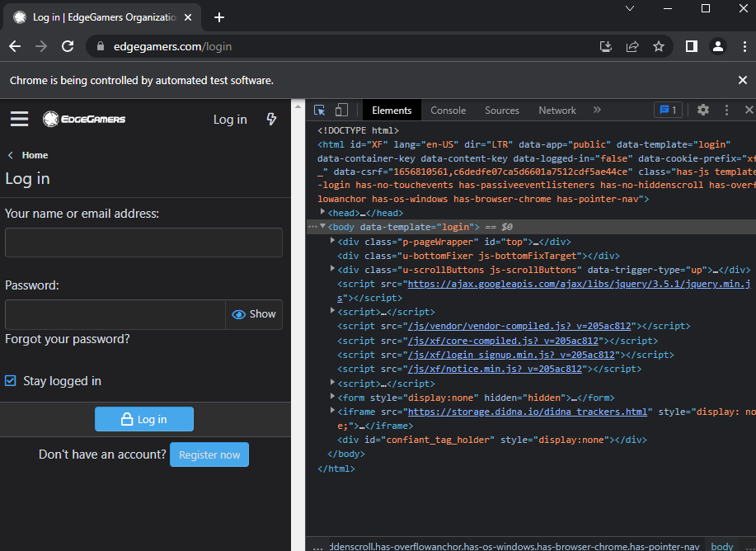Open a new browser tab
The width and height of the screenshot is (756, 551).
coord(219,17)
